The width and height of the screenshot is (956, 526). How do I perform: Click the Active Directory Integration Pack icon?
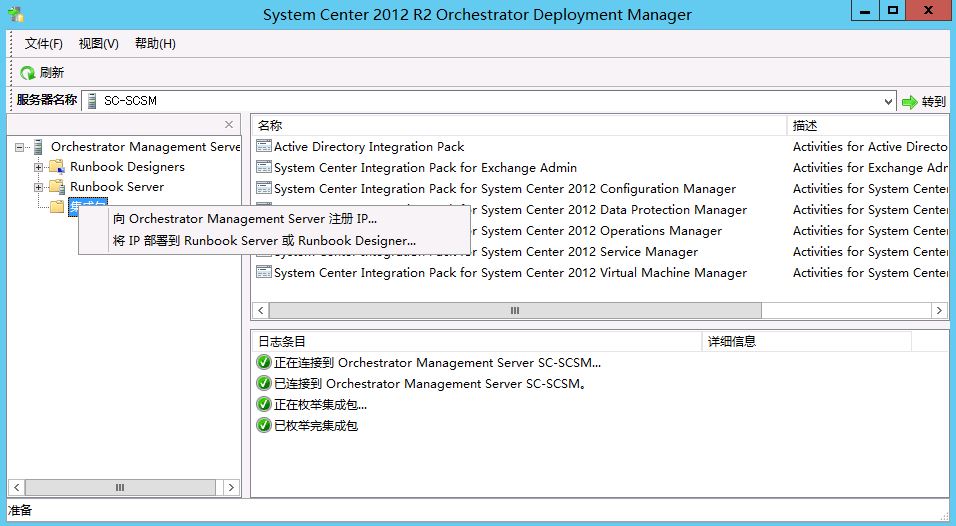pos(264,146)
